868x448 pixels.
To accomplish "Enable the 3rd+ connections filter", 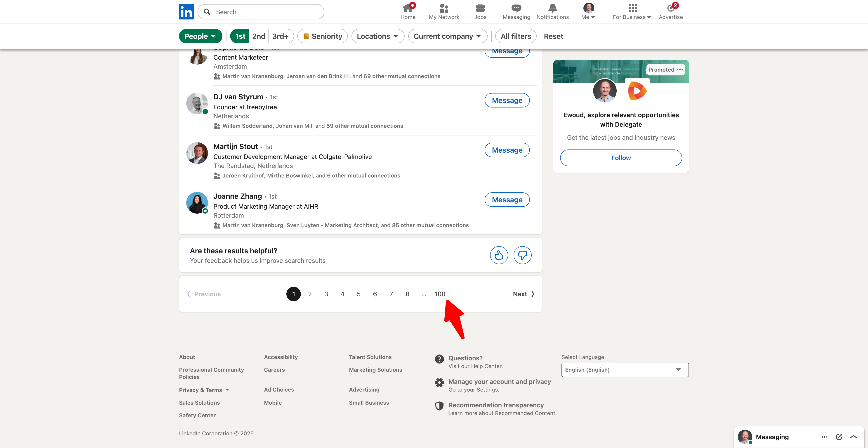I will [280, 36].
